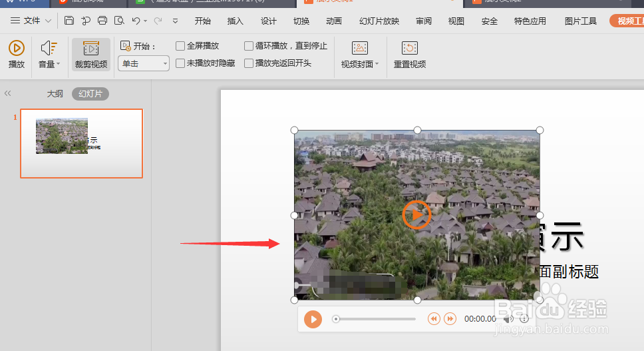Click the top-right corner handle of video
This screenshot has width=644, height=351.
pos(540,131)
